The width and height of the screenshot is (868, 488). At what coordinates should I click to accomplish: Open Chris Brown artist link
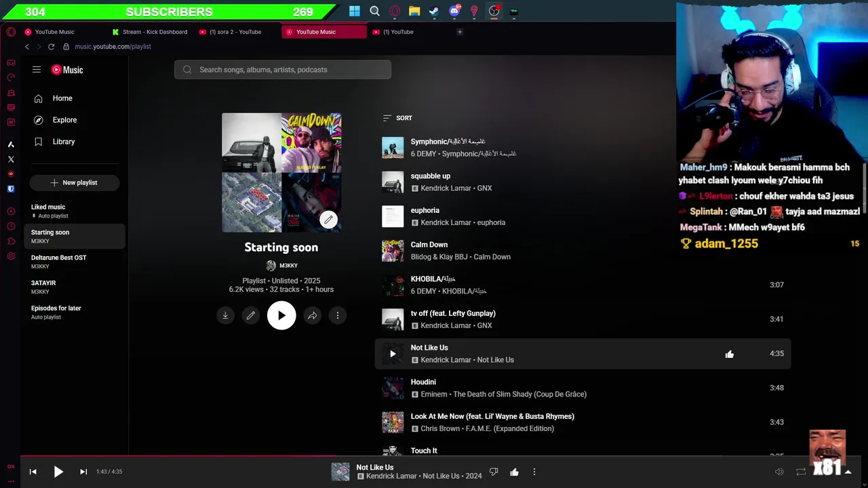[440, 428]
